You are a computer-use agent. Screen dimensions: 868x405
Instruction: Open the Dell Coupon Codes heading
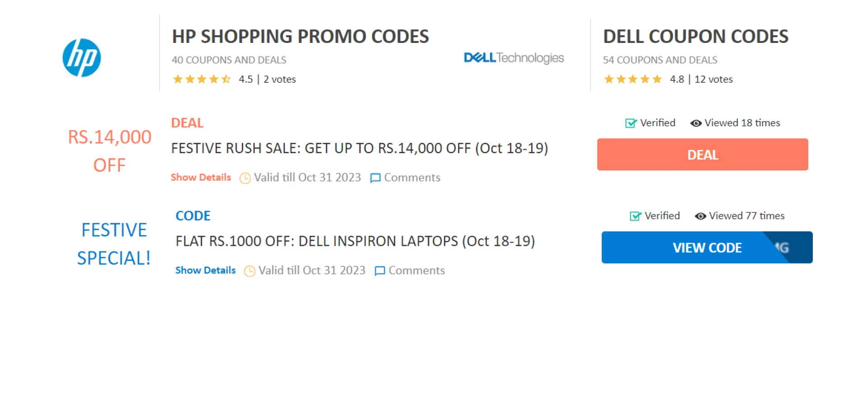pyautogui.click(x=696, y=36)
